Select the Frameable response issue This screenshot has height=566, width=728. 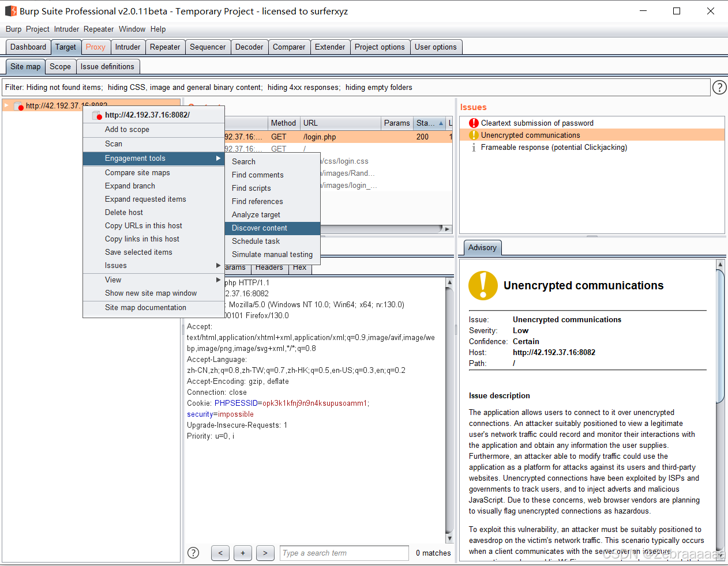tap(592, 148)
